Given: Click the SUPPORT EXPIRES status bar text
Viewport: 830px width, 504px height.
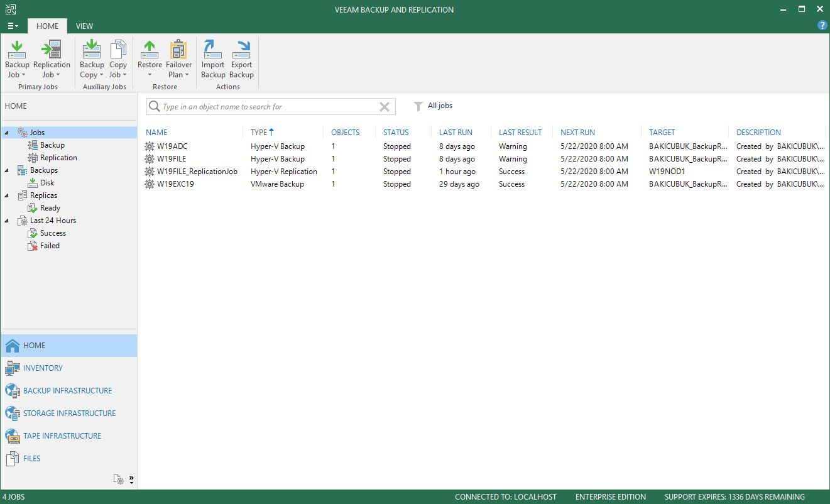Looking at the screenshot, I should click(x=734, y=497).
